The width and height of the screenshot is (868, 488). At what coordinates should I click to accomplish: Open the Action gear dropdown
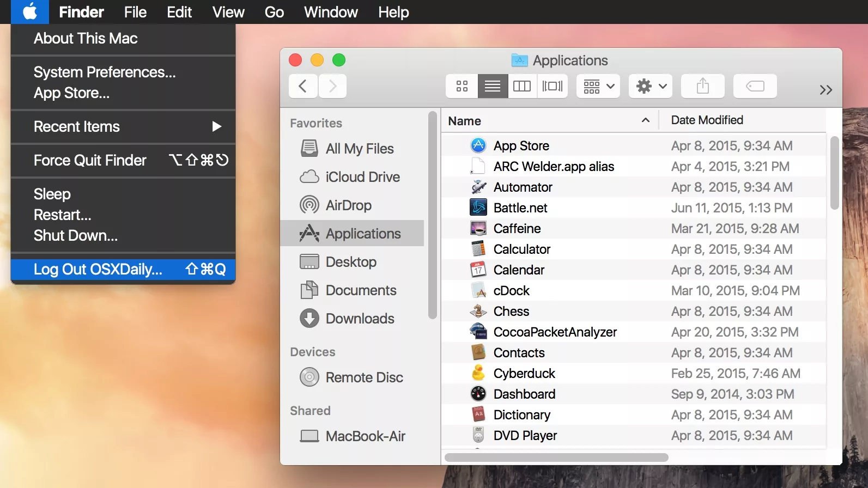[x=651, y=86]
